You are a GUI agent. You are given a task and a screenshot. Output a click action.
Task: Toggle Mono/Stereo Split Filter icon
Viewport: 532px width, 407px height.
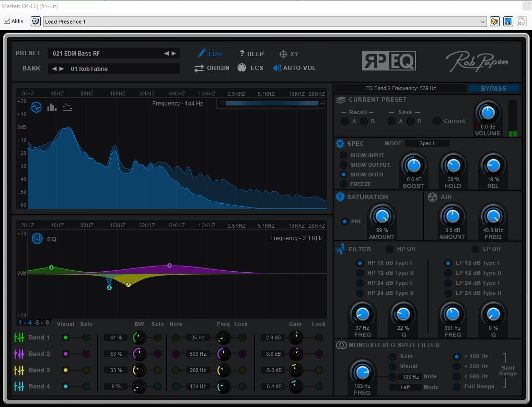coord(341,345)
